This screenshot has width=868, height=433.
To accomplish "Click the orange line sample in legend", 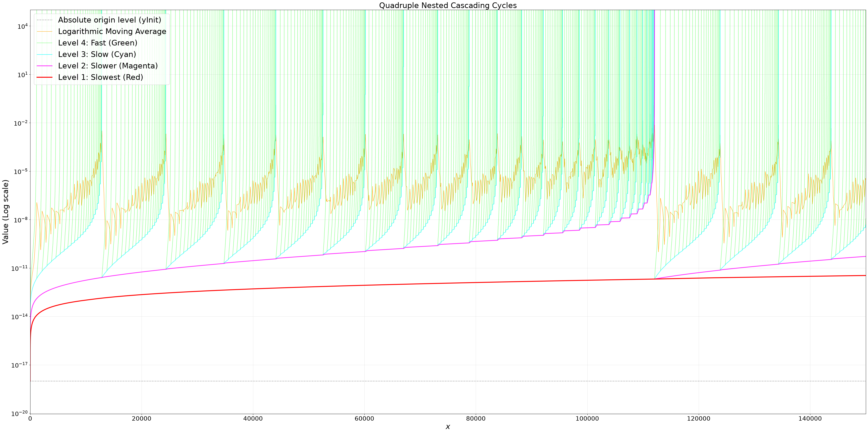I will coord(44,31).
